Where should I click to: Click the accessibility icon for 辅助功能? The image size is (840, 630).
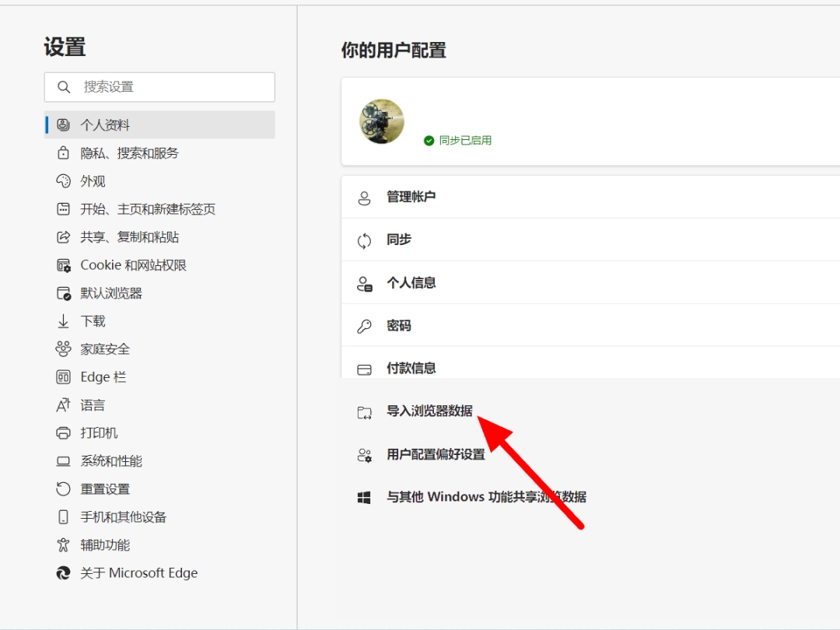tap(63, 544)
